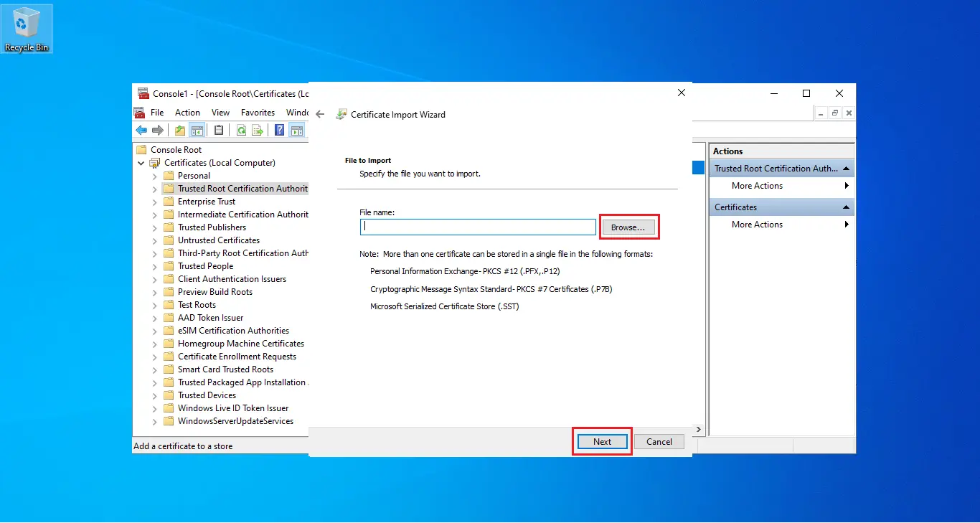The height and width of the screenshot is (523, 980).
Task: Click the green Refresh toolbar icon
Action: (x=242, y=130)
